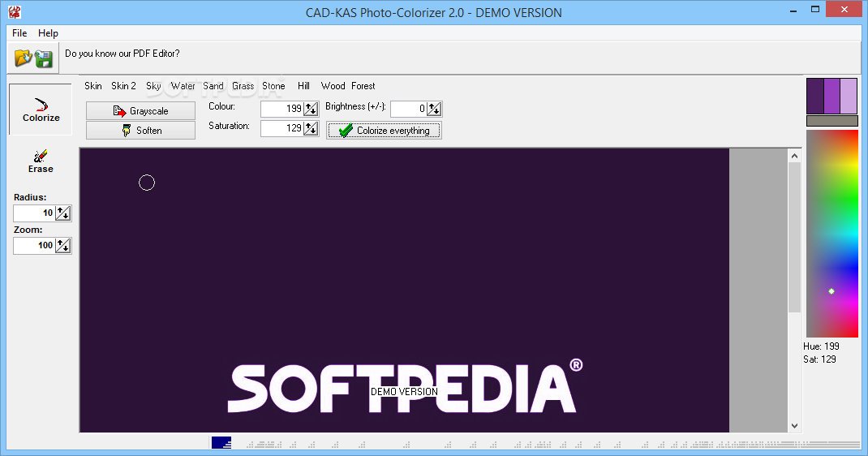
Task: Maximize the Photo-Colorizer window
Action: pos(814,10)
